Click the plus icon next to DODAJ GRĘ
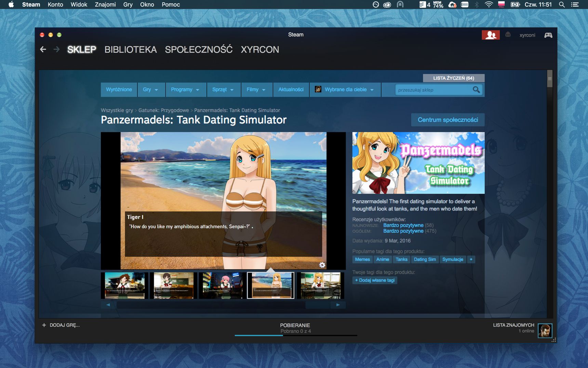The width and height of the screenshot is (588, 368). click(x=44, y=325)
